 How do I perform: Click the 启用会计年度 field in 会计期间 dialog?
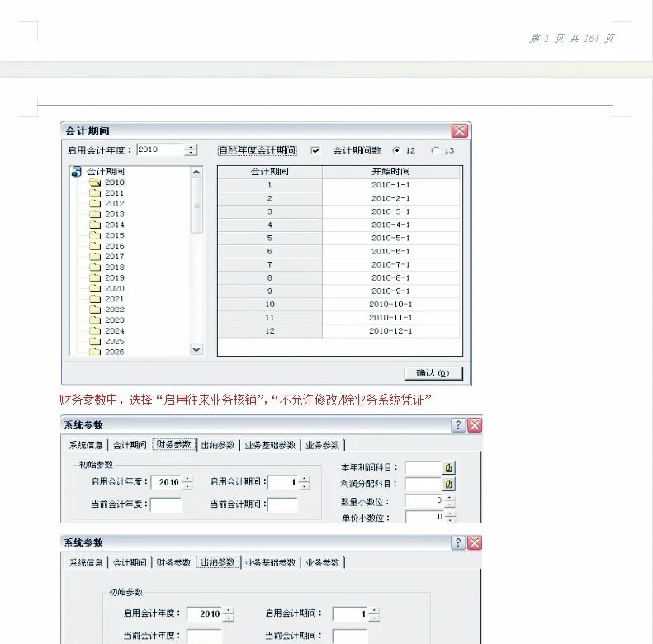click(160, 150)
